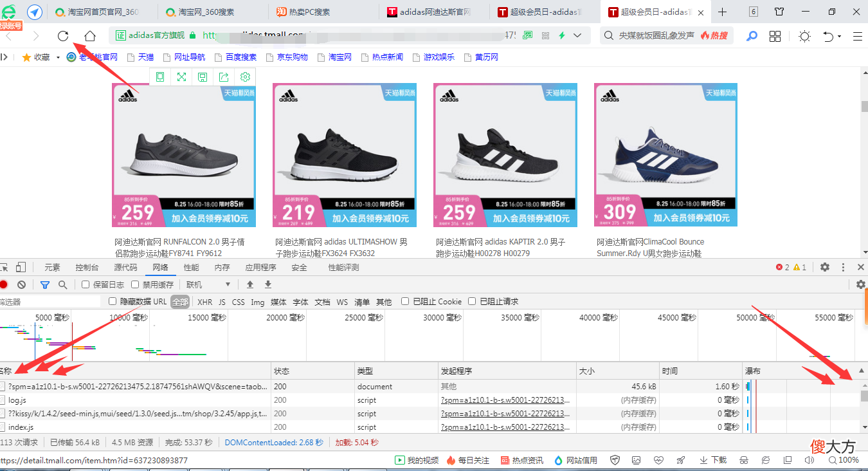The image size is (868, 471).
Task: Click the share floating toolbar icon
Action: pyautogui.click(x=224, y=77)
